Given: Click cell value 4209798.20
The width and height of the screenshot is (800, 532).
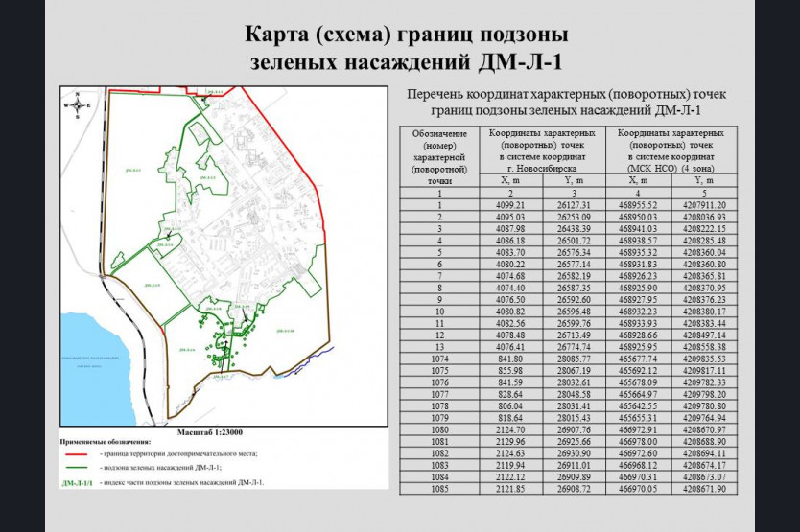Looking at the screenshot, I should click(x=704, y=394).
